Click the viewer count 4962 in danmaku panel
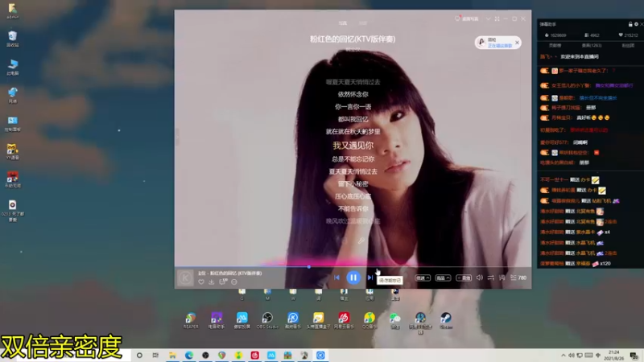This screenshot has width=644, height=362. (592, 35)
